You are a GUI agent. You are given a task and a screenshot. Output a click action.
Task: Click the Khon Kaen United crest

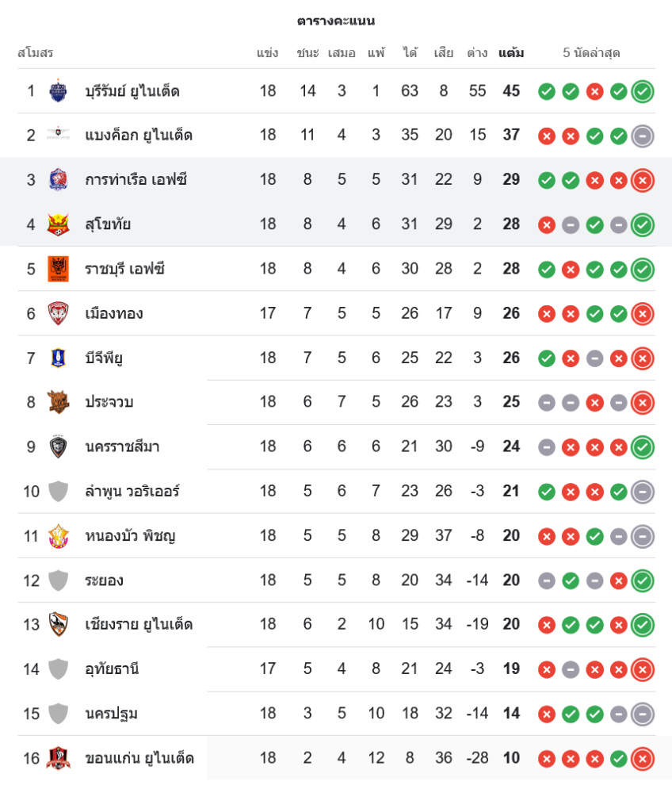pyautogui.click(x=58, y=758)
